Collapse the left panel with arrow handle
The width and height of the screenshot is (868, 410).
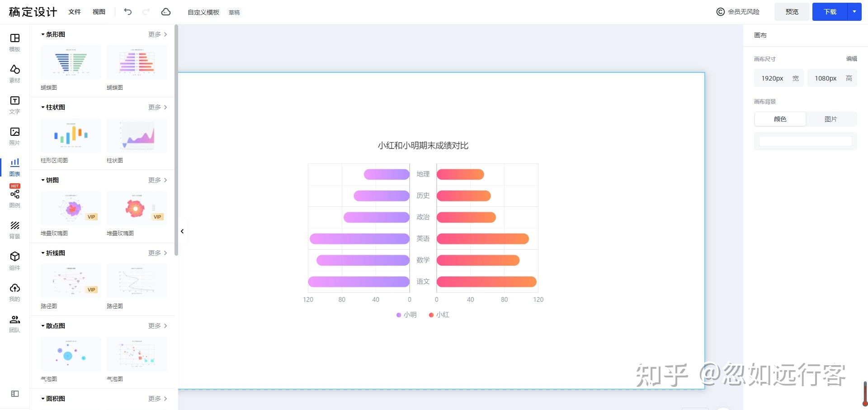[x=182, y=231]
